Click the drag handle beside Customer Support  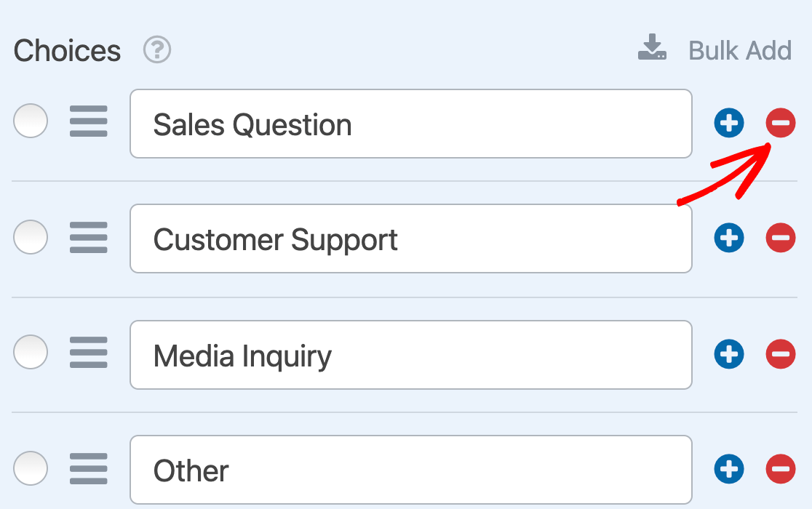(x=89, y=238)
